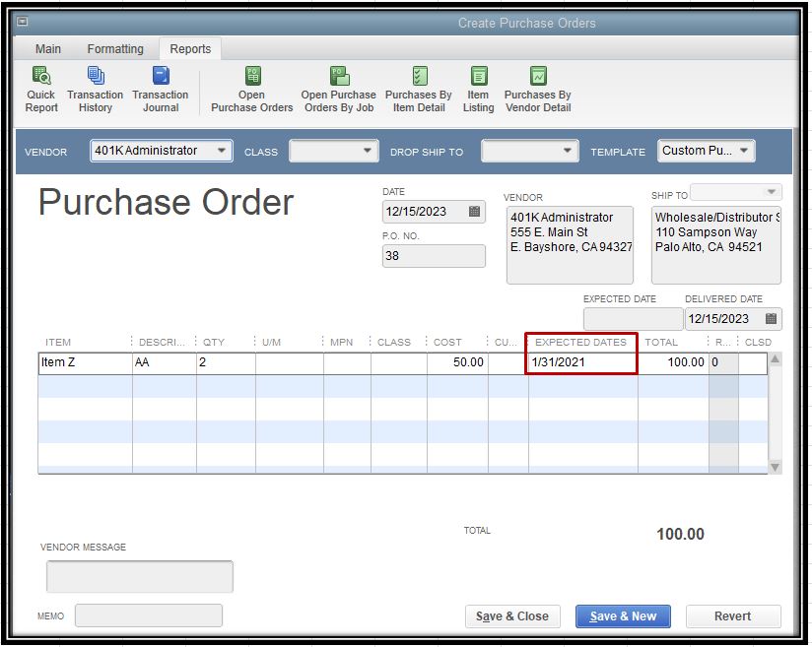Screen dimensions: 812x647
Task: Click Purchases By Item Detail icon
Action: pyautogui.click(x=419, y=77)
